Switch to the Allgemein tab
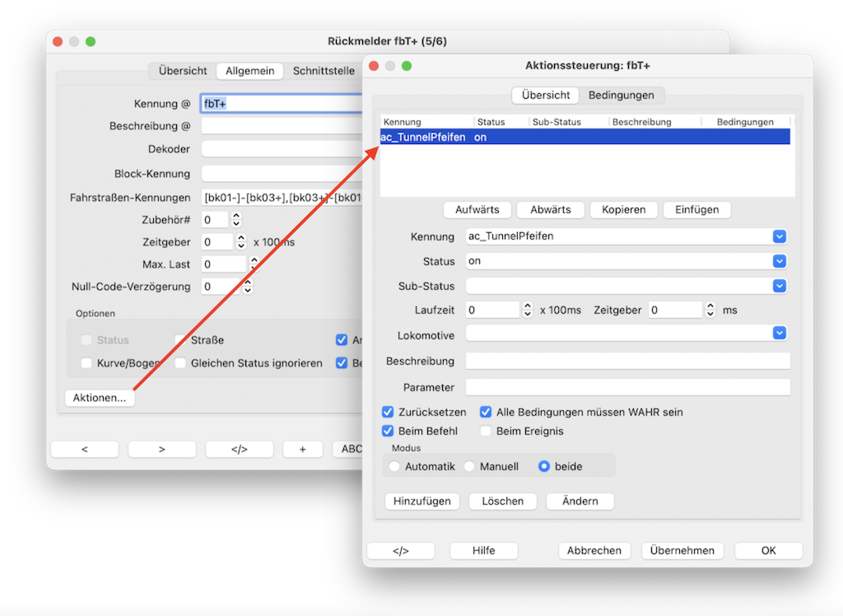The width and height of the screenshot is (843, 616). [250, 71]
